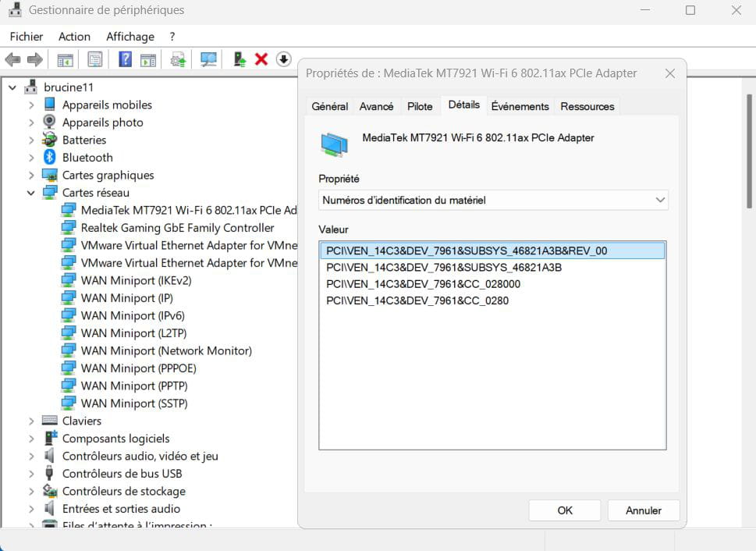
Task: Click the Scan for hardware changes icon
Action: 209,60
